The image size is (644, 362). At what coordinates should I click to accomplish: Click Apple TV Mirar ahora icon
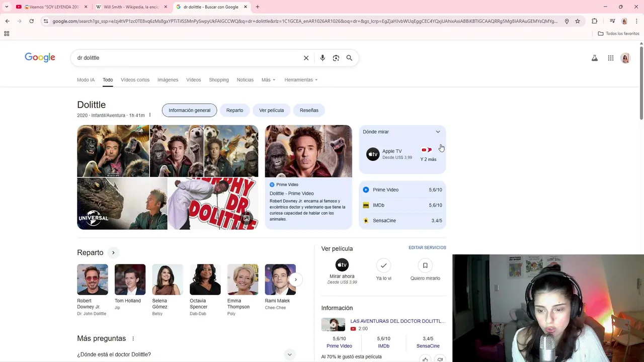coord(342,265)
